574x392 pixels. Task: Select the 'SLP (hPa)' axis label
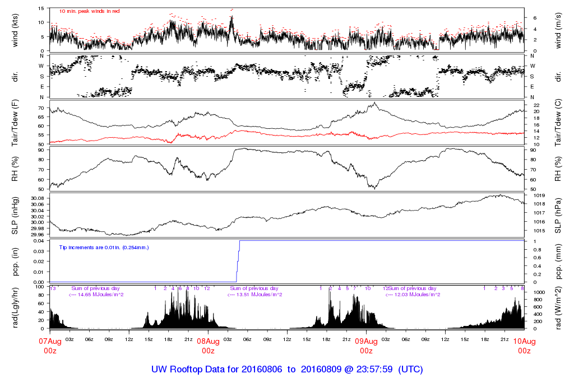point(558,216)
